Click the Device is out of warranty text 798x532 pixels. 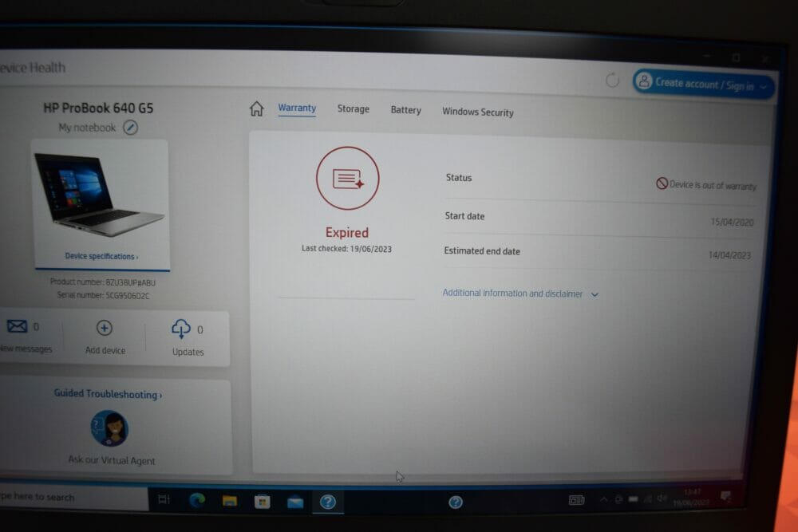[x=713, y=186]
